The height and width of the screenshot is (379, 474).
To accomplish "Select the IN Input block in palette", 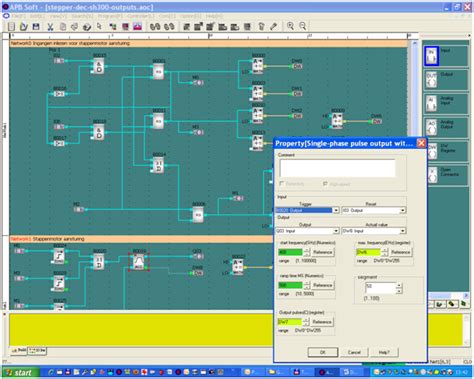I will pos(431,56).
